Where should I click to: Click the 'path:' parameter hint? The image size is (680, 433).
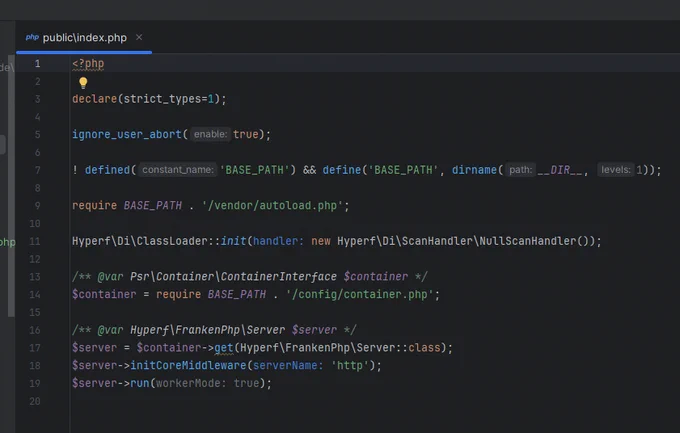point(520,170)
